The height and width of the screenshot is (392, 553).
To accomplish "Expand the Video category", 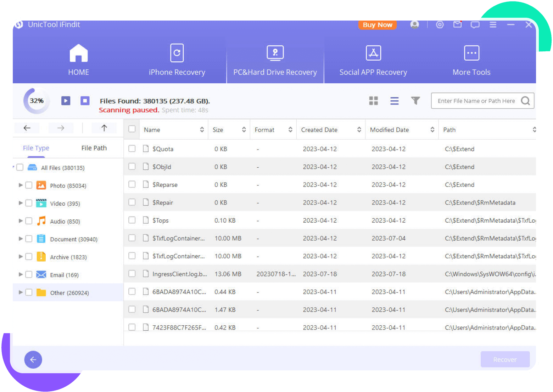I will [x=21, y=203].
